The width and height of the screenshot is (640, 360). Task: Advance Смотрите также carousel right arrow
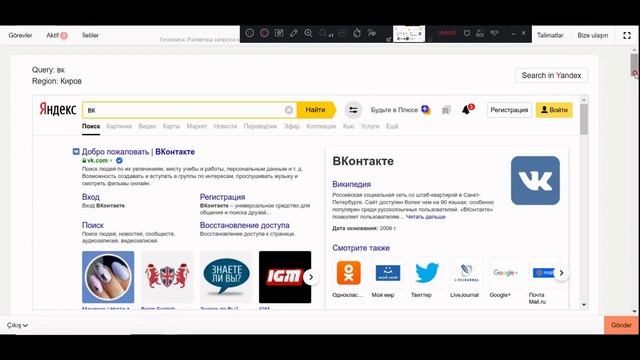pos(561,273)
